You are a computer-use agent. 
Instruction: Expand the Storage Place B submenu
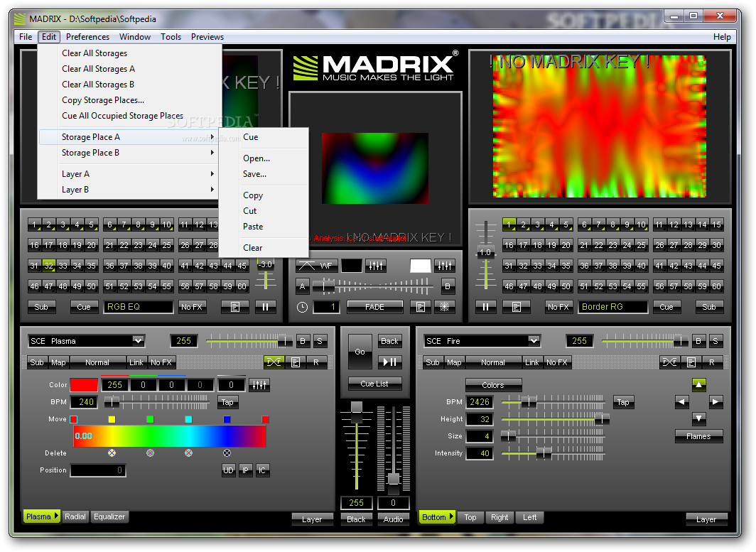pos(129,152)
